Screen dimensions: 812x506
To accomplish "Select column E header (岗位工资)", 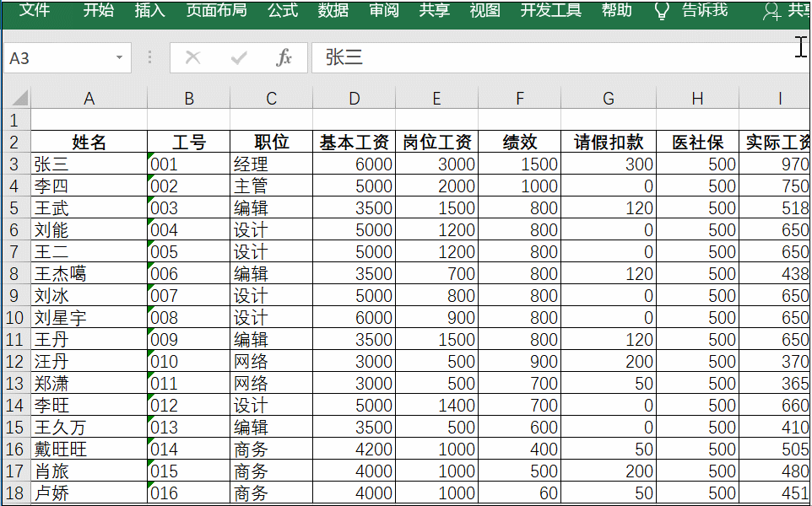I will [436, 97].
